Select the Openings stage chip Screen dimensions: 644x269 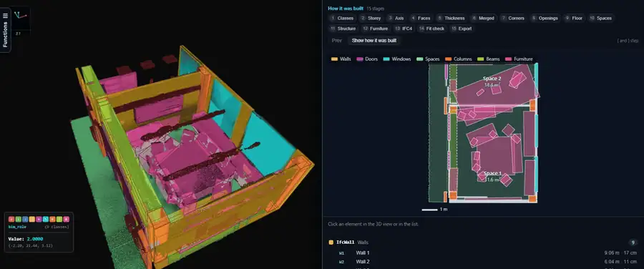[545, 18]
